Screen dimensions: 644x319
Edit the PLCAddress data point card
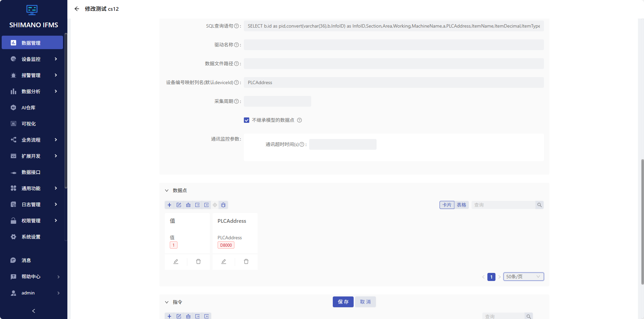tap(224, 261)
